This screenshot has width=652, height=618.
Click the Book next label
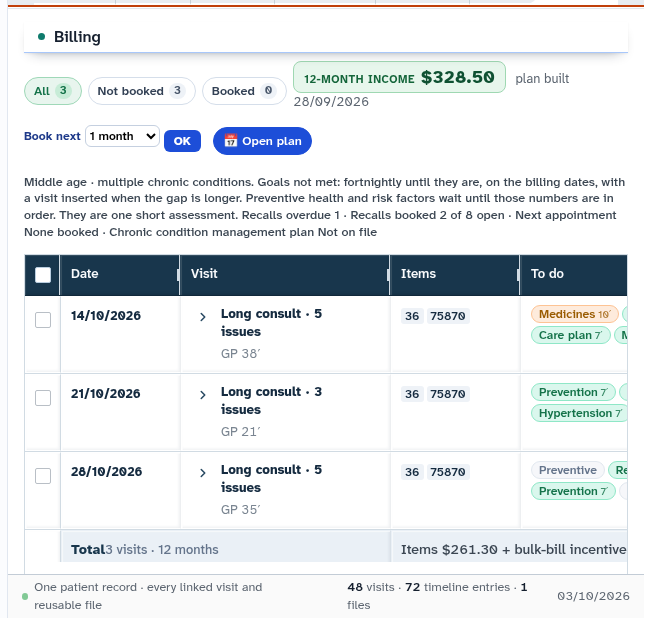click(x=52, y=136)
